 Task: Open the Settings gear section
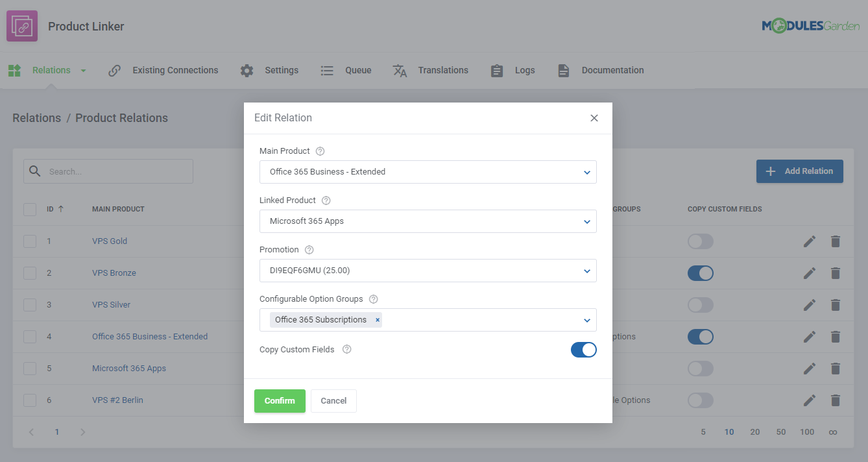click(x=269, y=70)
